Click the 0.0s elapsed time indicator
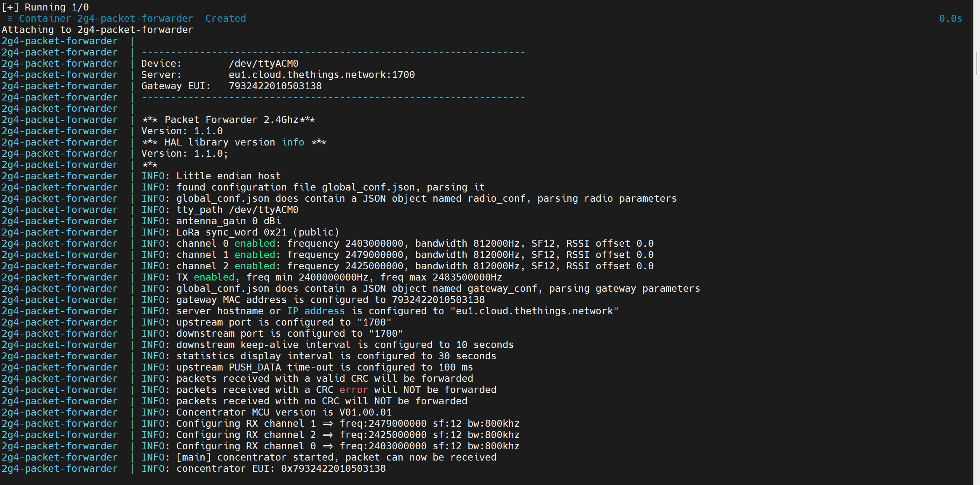 [950, 19]
